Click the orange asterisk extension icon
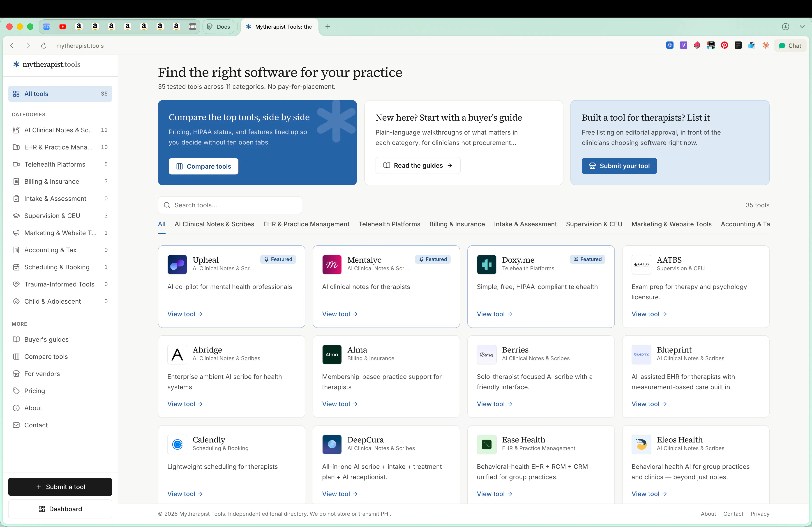812x527 pixels. (x=766, y=45)
